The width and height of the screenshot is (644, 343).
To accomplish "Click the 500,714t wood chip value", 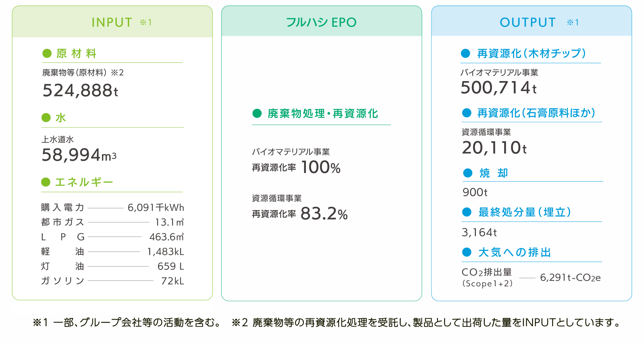I will [x=499, y=88].
